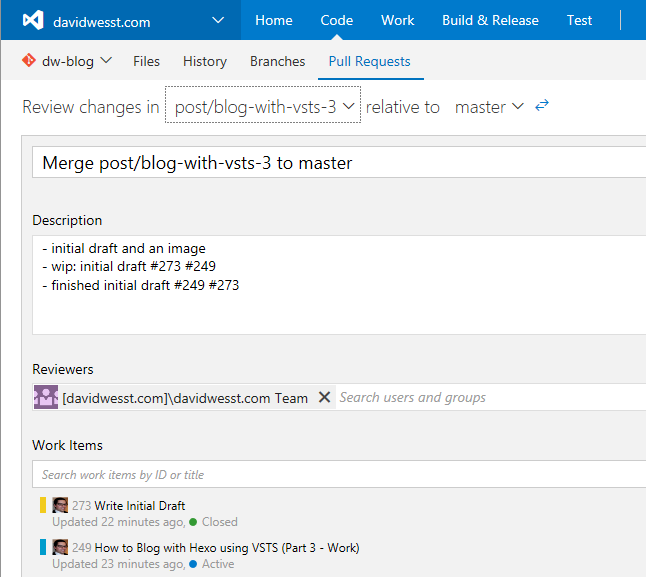Click the yellow type bar of item 273
Image resolution: width=646 pixels, height=577 pixels.
pyautogui.click(x=43, y=505)
